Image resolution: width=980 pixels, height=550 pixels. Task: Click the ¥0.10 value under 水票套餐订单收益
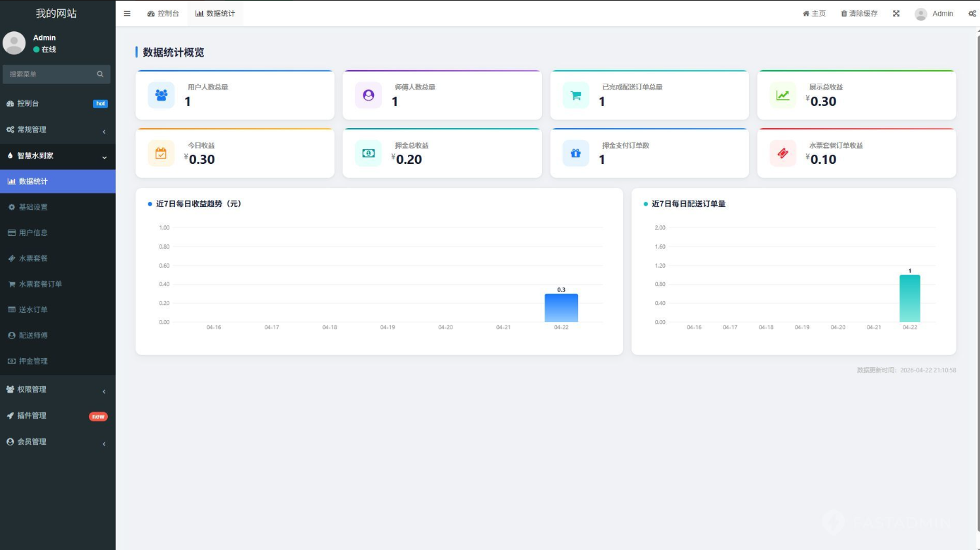tap(821, 159)
